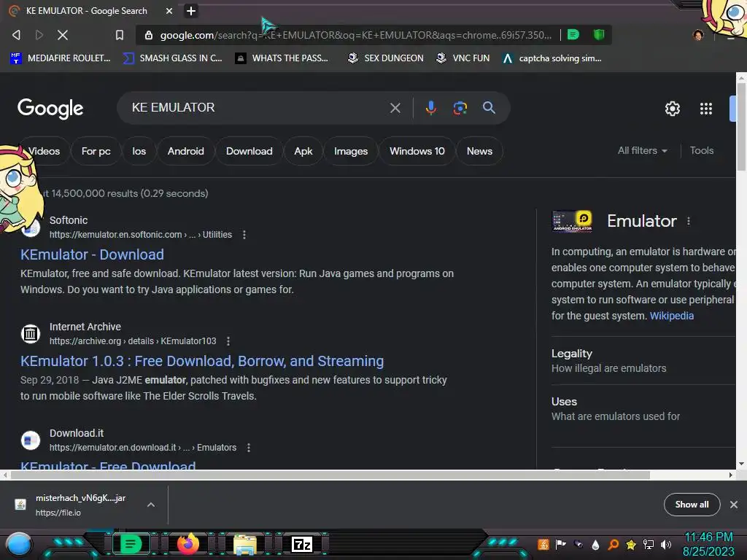Focus the KE EMULATOR search field
Image resolution: width=747 pixels, height=560 pixels.
(x=258, y=108)
